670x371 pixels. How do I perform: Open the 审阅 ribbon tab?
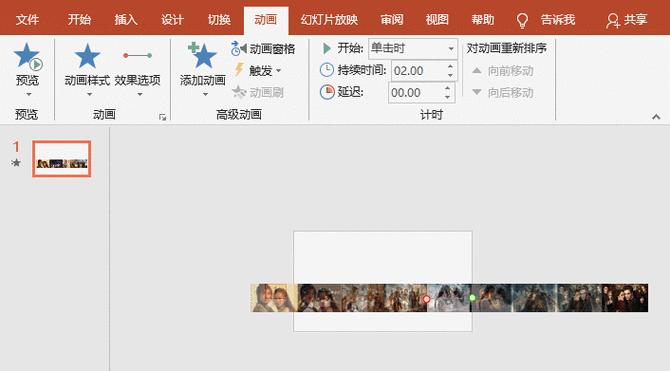tap(392, 20)
